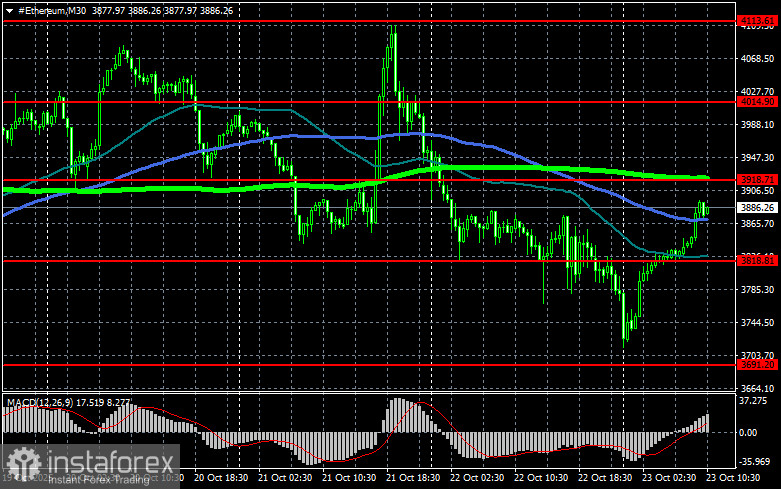Click the 4113.61 red price label
Viewport: 781px width, 489px height.
(x=757, y=20)
